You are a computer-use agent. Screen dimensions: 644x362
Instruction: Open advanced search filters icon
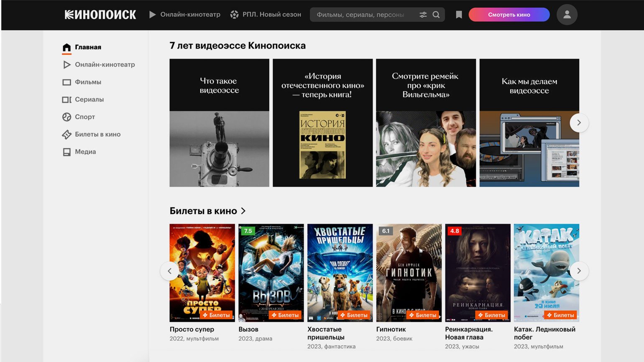point(423,15)
